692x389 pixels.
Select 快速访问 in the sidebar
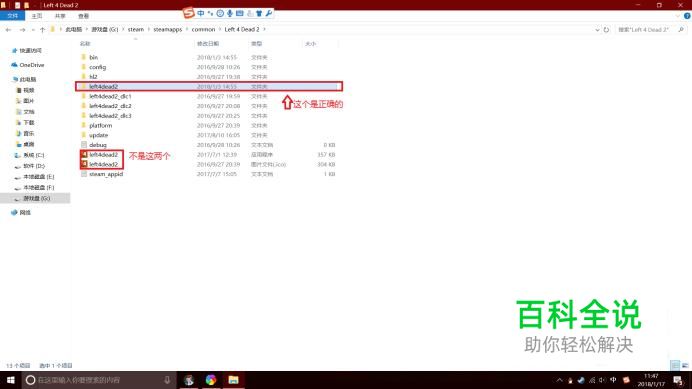pos(30,51)
